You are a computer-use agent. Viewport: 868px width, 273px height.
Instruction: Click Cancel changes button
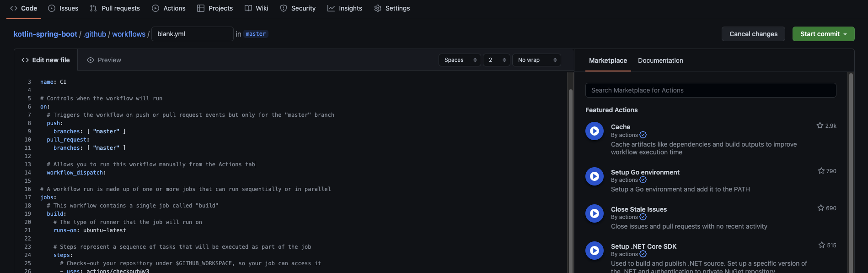point(753,34)
